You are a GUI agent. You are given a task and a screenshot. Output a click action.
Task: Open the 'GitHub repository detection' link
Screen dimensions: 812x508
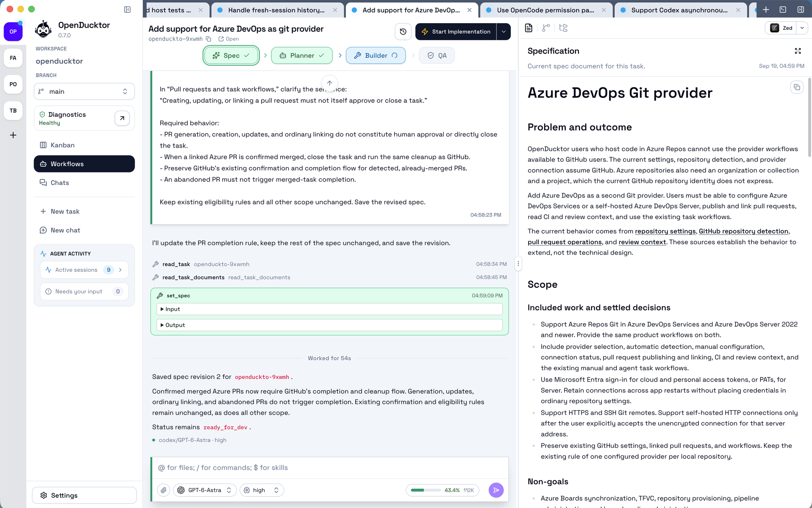click(x=743, y=231)
